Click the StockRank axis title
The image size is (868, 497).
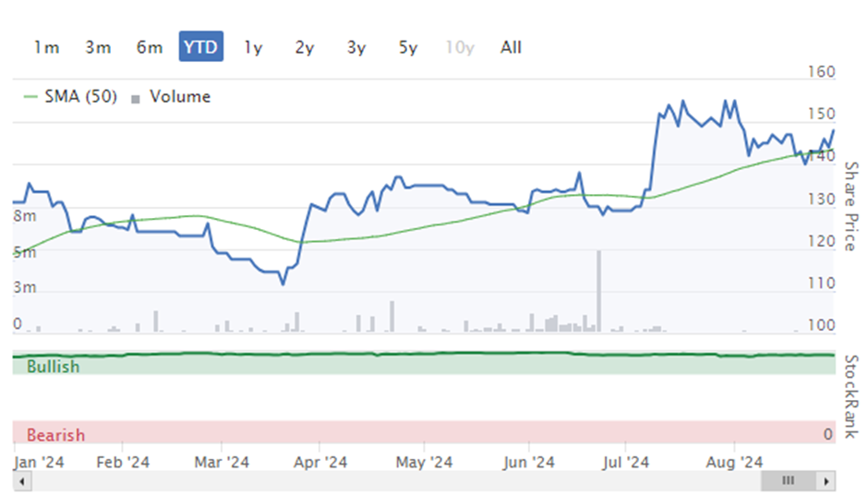point(850,396)
